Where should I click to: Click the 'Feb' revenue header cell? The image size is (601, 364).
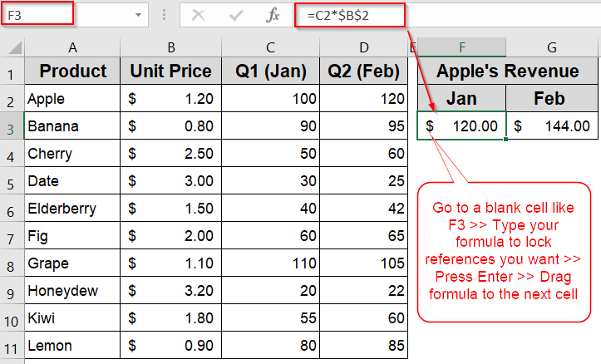pyautogui.click(x=552, y=98)
